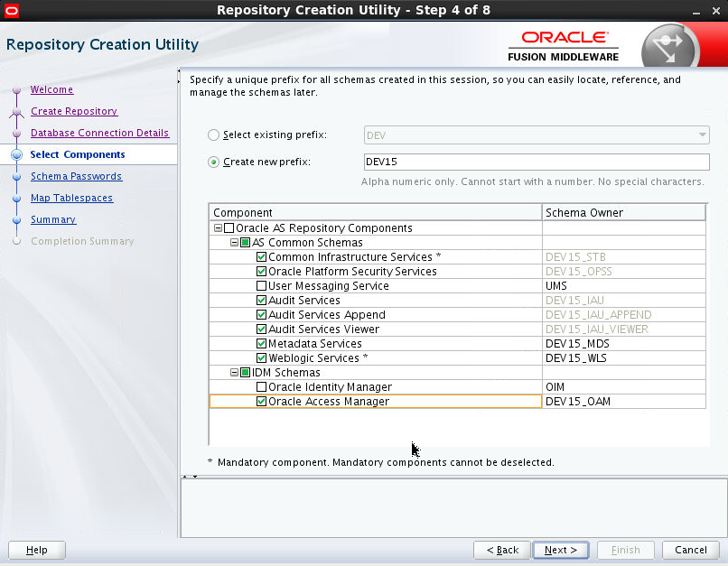Click the Help button

pos(37,550)
